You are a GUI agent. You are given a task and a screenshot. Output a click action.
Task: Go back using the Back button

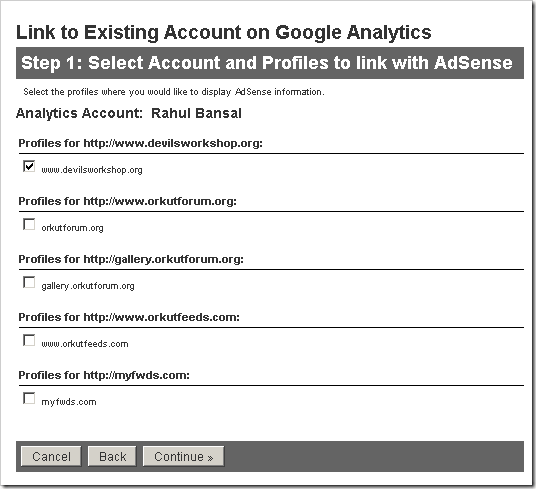tap(112, 456)
